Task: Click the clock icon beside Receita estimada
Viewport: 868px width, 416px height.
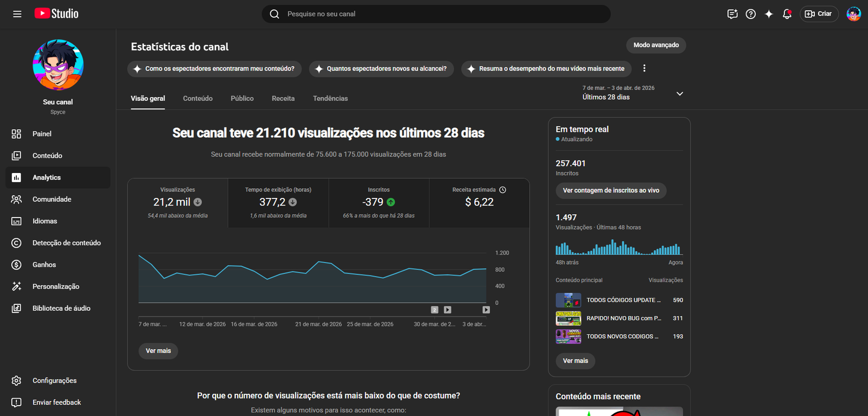Action: (x=502, y=190)
